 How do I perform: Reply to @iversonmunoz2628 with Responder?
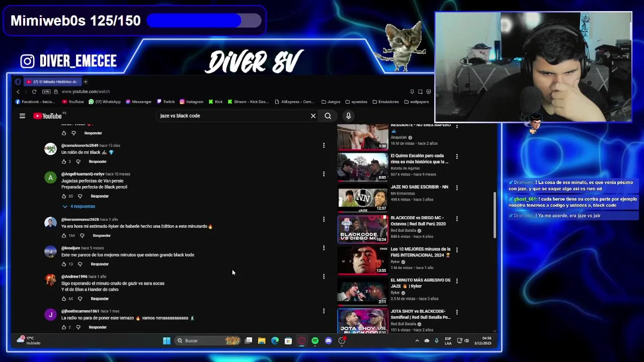click(102, 235)
